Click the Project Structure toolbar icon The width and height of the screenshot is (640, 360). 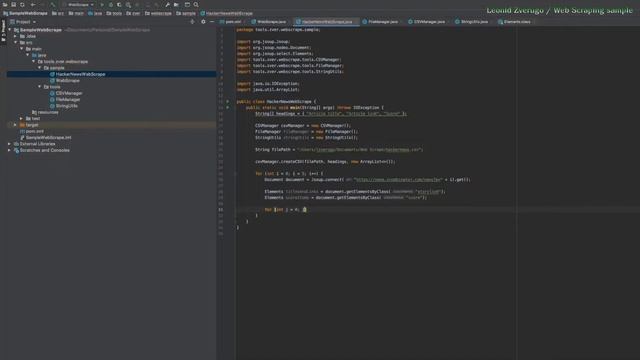pyautogui.click(x=176, y=5)
